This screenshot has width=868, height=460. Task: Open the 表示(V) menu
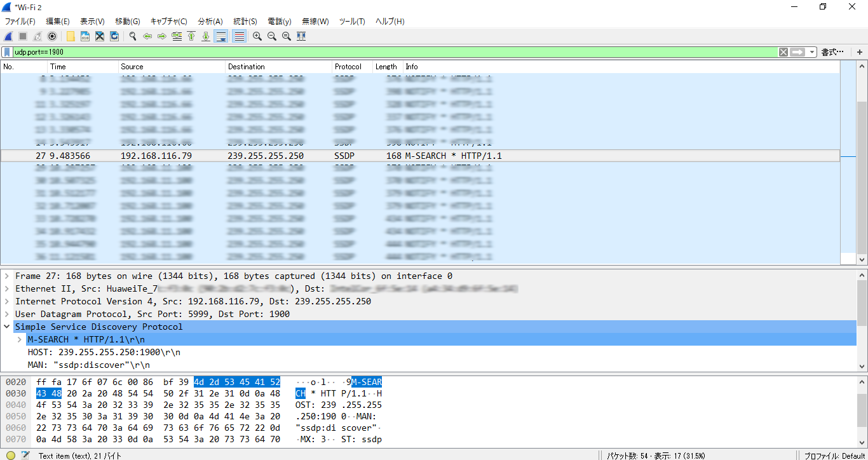click(x=92, y=22)
